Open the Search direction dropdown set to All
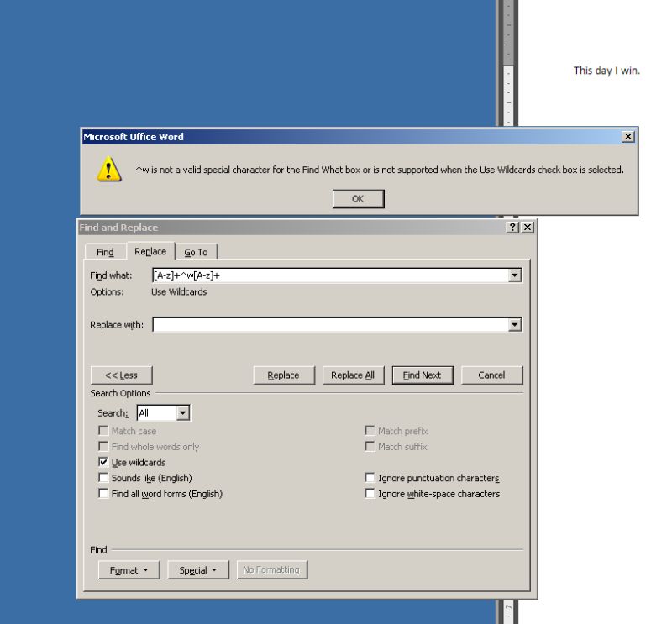Screen dimensions: 672x624 (x=182, y=413)
